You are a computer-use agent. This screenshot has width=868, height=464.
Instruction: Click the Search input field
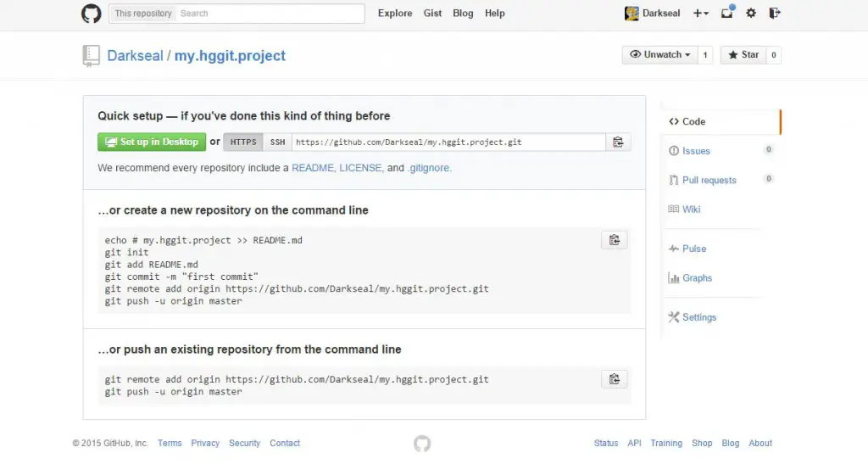270,14
